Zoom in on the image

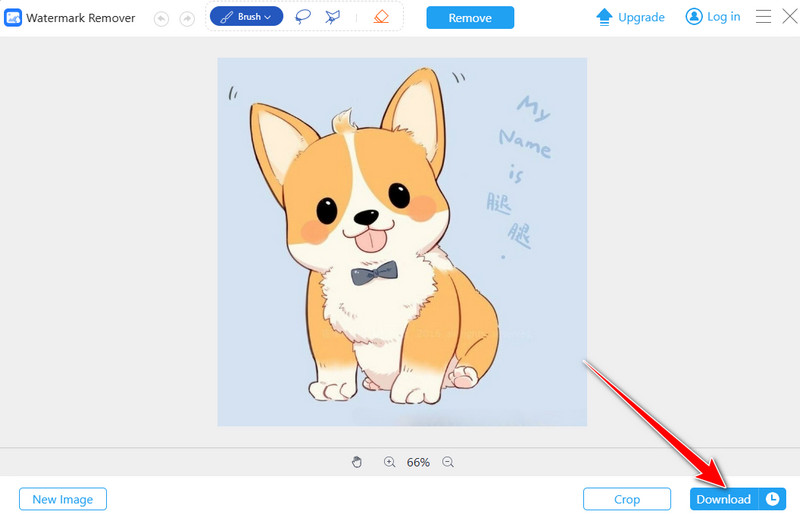click(x=389, y=462)
